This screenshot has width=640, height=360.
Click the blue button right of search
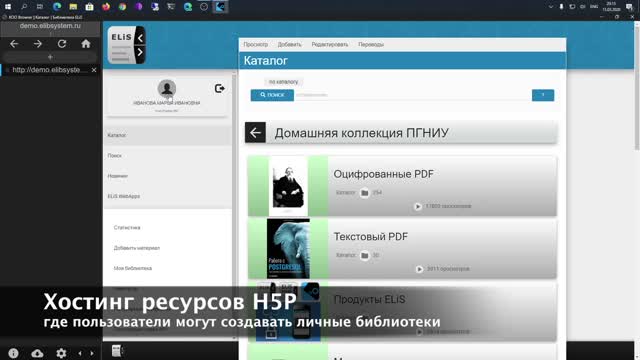(x=543, y=95)
